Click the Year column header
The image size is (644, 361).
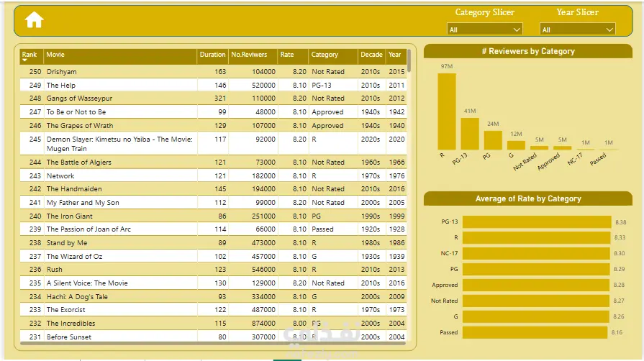pos(395,55)
